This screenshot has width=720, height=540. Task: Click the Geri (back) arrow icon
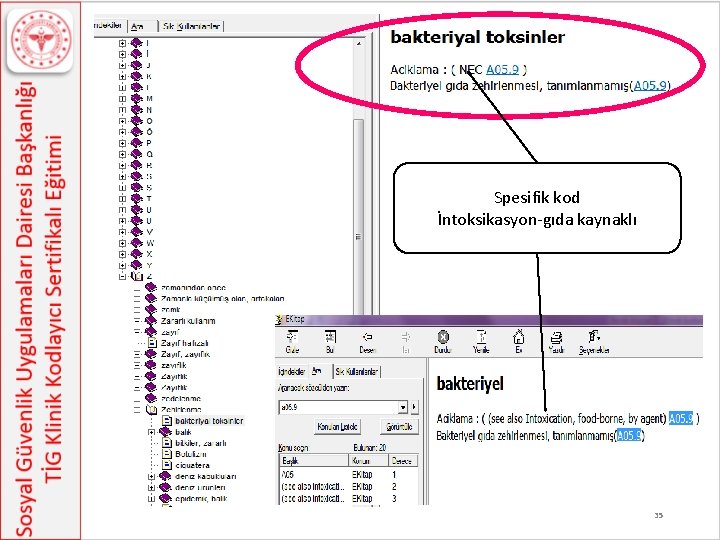point(367,338)
